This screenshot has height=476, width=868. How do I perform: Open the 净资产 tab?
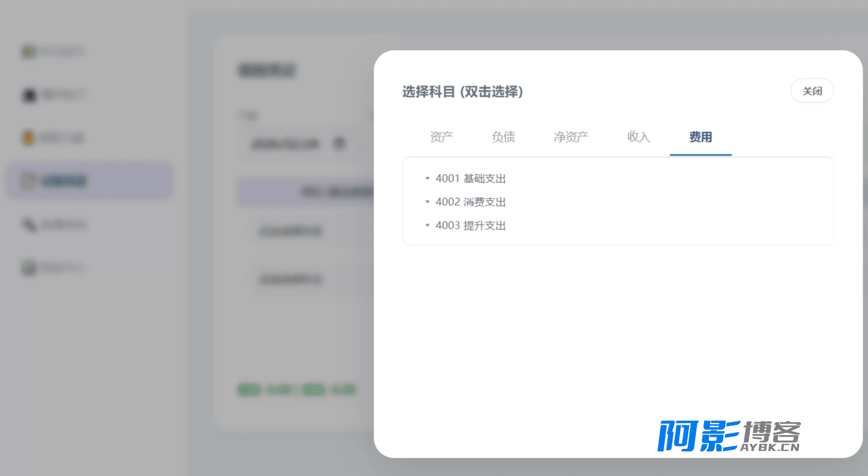tap(571, 137)
